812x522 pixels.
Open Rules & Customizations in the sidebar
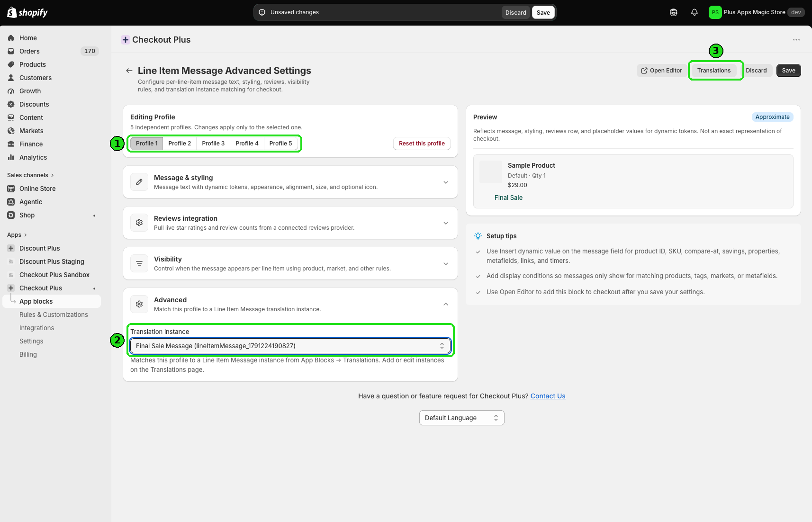pos(54,315)
